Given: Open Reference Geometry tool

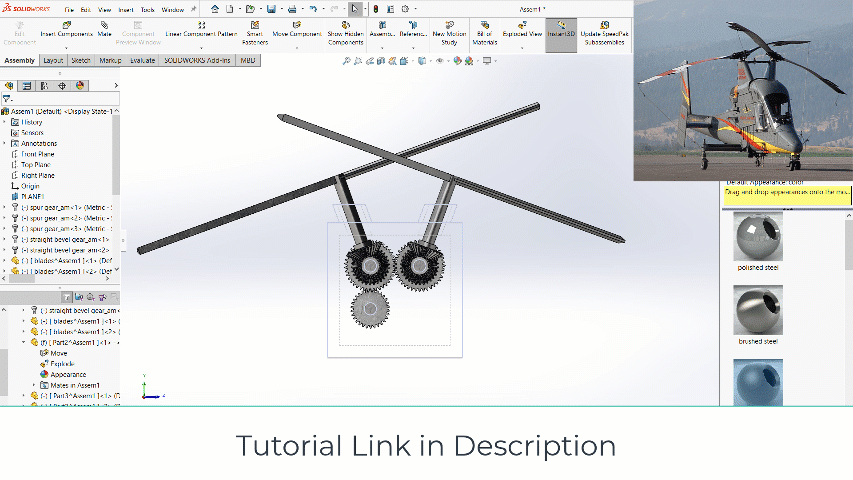Looking at the screenshot, I should tap(413, 29).
